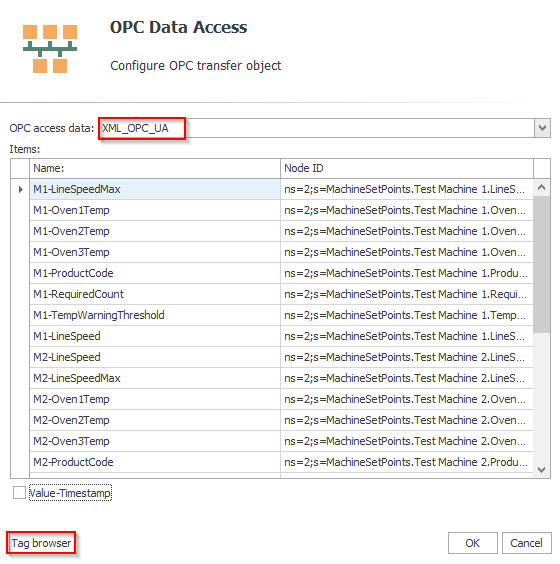The height and width of the screenshot is (564, 560).
Task: Select the M1-LineSpeedMax name cell
Action: (155, 189)
